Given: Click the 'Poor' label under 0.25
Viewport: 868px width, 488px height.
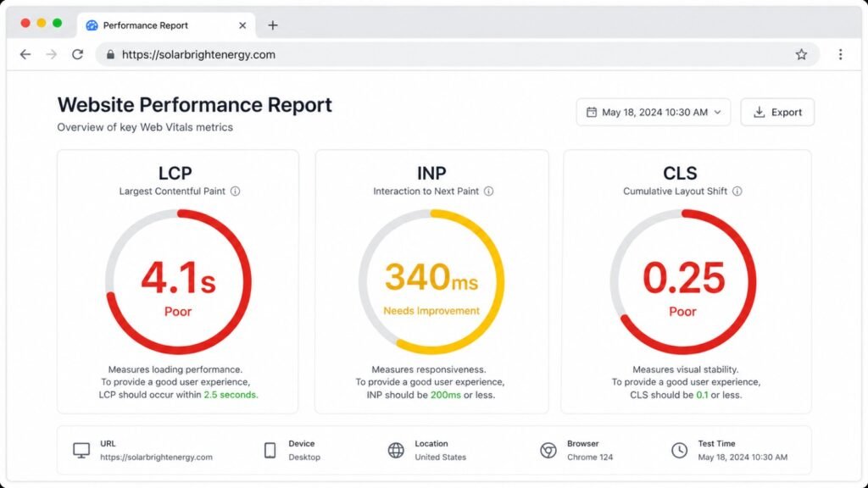Looking at the screenshot, I should (x=682, y=312).
